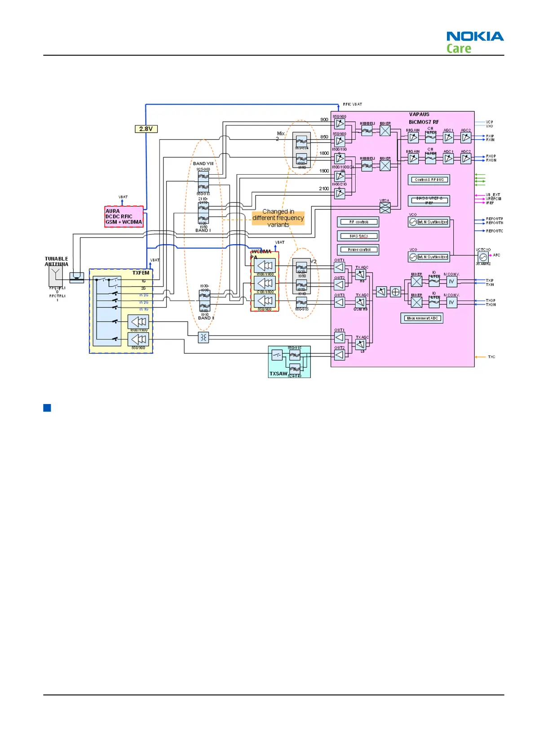Click the upper AGC2 amplifier block
This screenshot has width=535, height=756.
(x=466, y=138)
